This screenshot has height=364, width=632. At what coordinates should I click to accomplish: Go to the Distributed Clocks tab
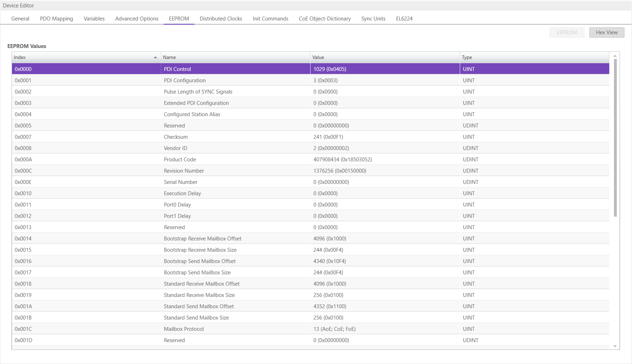[x=221, y=19]
